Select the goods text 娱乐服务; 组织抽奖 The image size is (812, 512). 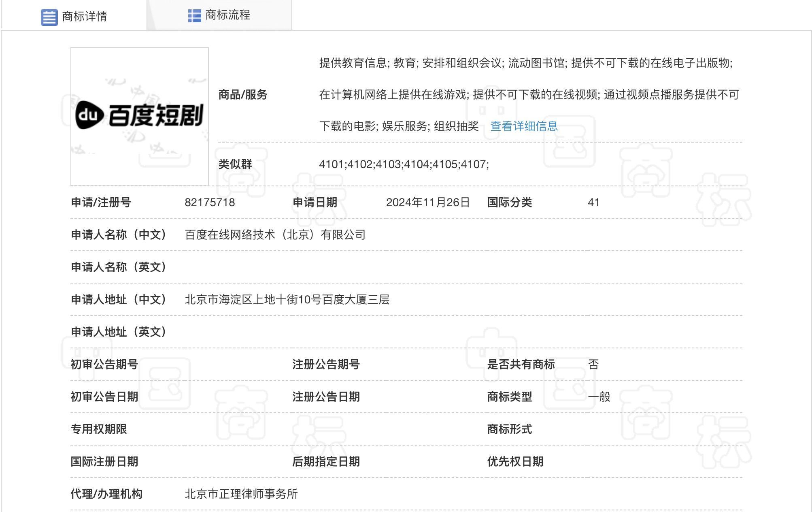[x=430, y=126]
